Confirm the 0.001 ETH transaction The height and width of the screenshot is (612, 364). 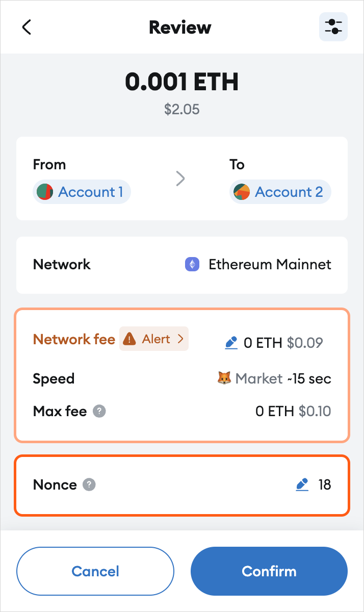tap(269, 571)
